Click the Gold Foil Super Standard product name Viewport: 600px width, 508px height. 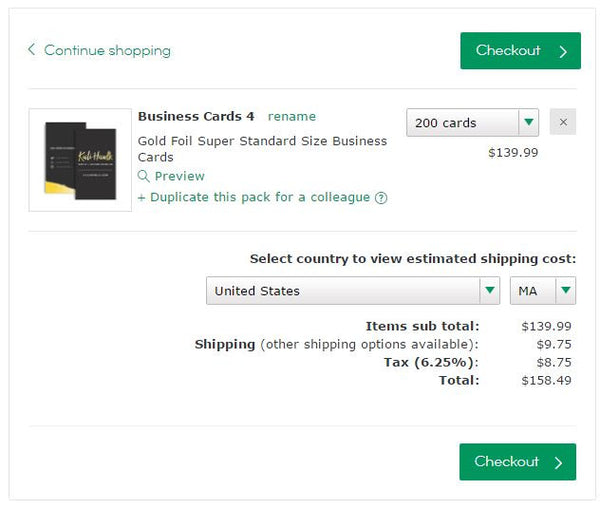tap(262, 149)
